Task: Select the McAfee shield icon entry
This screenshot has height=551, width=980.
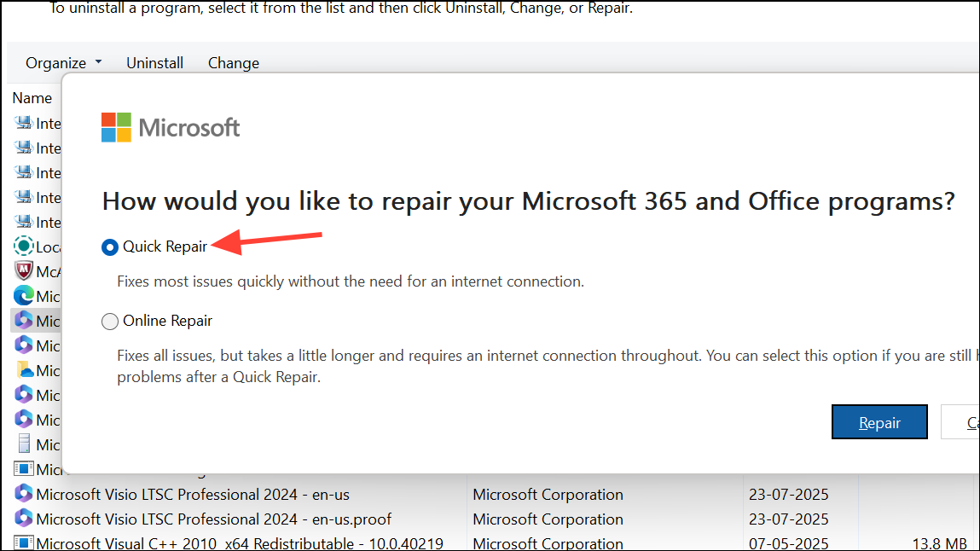Action: (24, 271)
